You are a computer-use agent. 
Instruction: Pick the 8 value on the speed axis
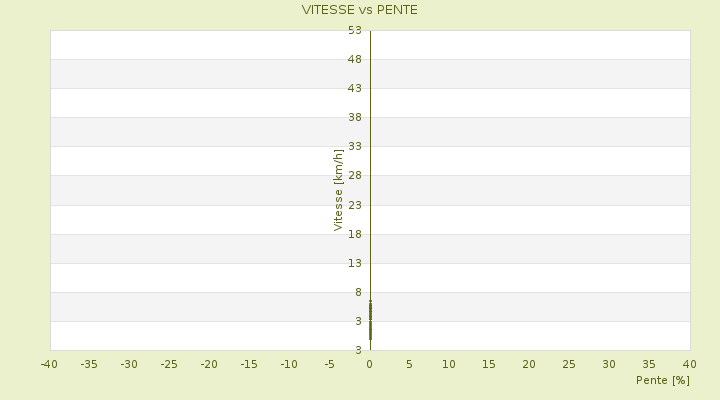pyautogui.click(x=357, y=292)
